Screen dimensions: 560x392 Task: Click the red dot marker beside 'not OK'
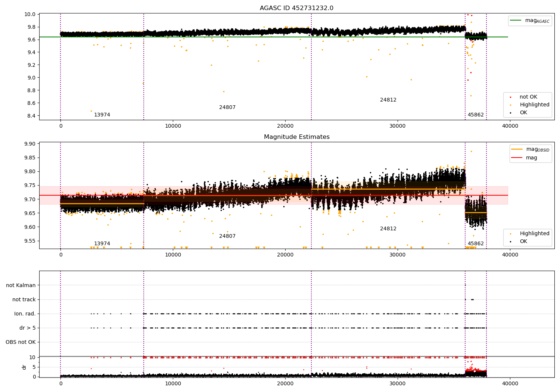(x=510, y=97)
